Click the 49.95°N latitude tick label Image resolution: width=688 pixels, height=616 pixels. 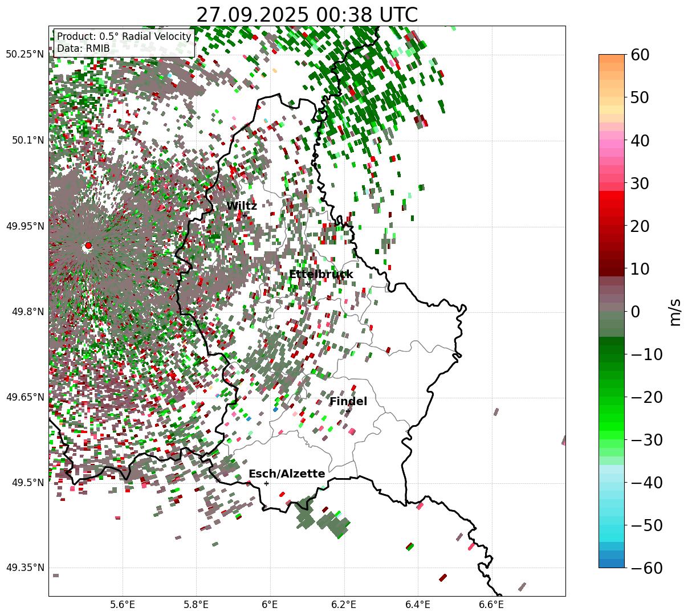(x=25, y=226)
